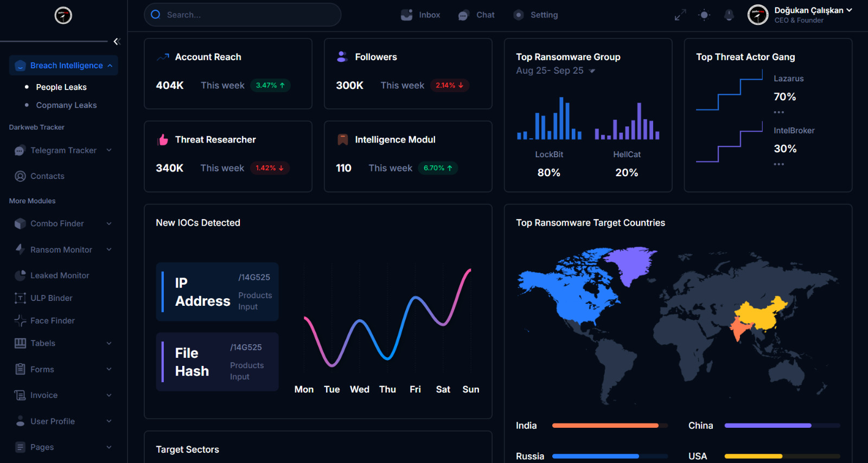The image size is (868, 463).
Task: Click the ULP Binder icon
Action: 20,298
